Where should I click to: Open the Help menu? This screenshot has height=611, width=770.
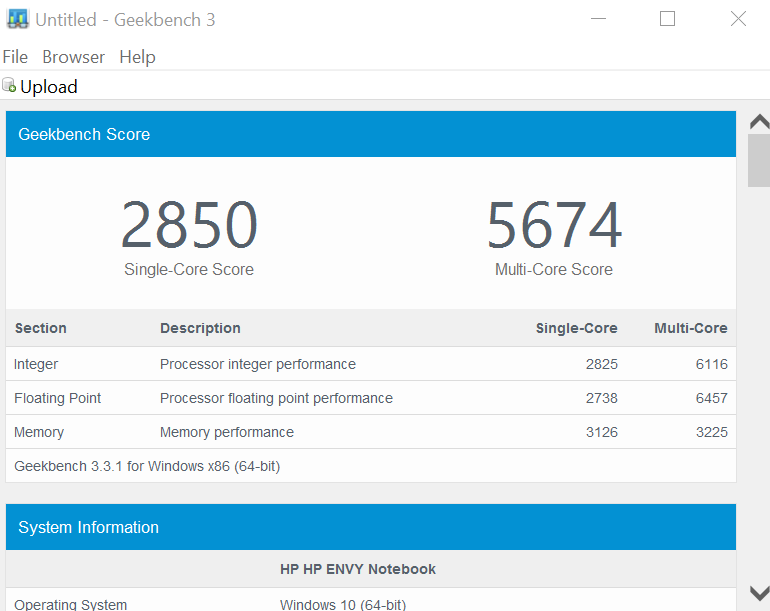138,57
